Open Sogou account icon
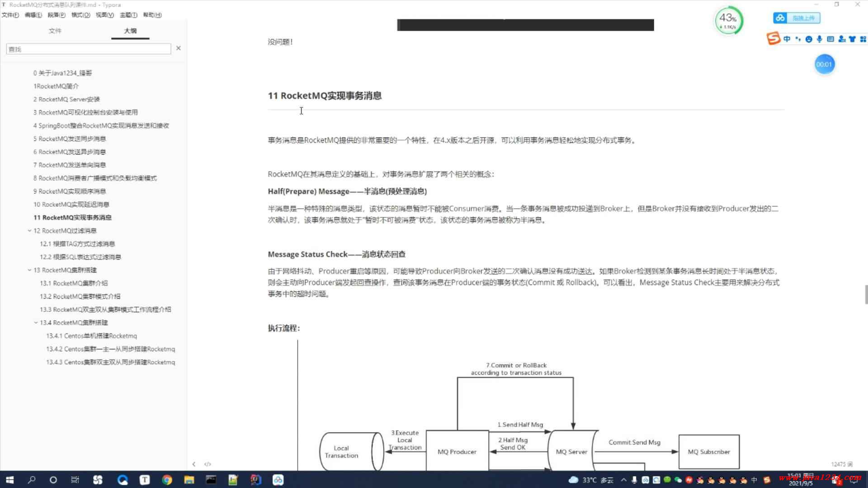 tap(842, 39)
